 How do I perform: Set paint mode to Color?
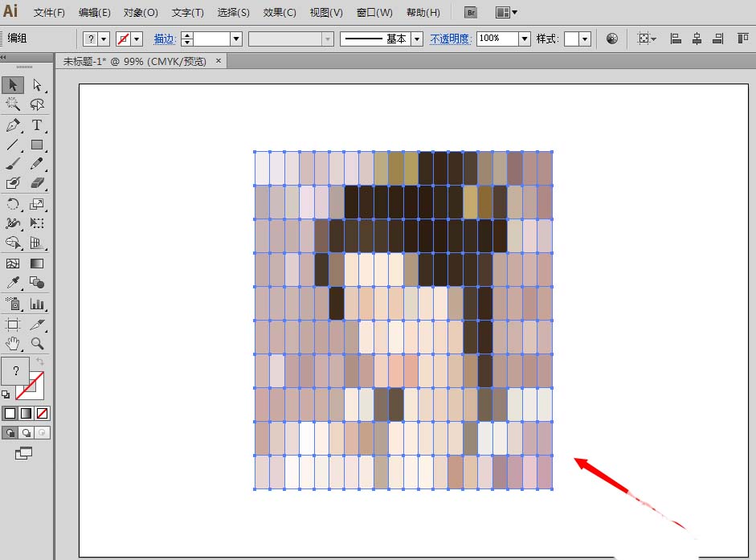coord(10,413)
